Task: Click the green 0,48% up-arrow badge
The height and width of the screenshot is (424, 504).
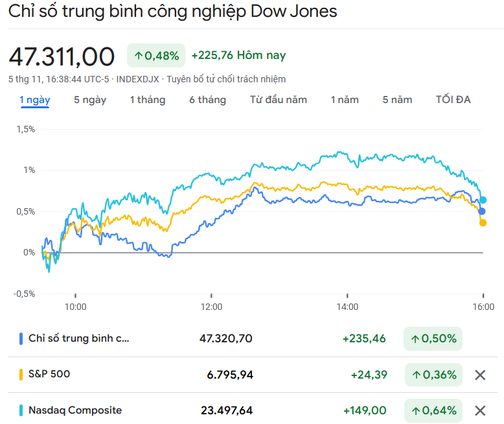Action: (x=156, y=56)
